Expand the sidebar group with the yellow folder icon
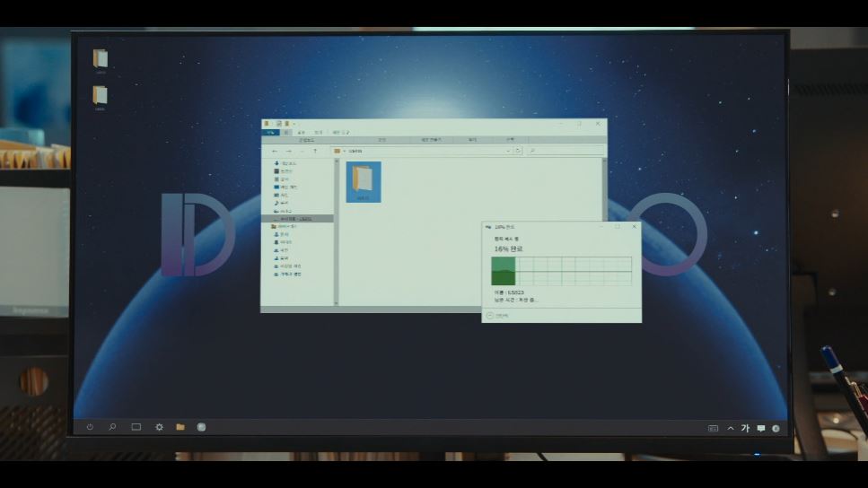 pyautogui.click(x=284, y=226)
